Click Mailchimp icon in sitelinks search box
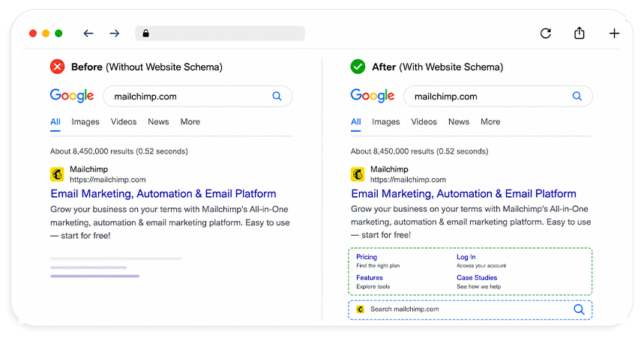 tap(360, 309)
